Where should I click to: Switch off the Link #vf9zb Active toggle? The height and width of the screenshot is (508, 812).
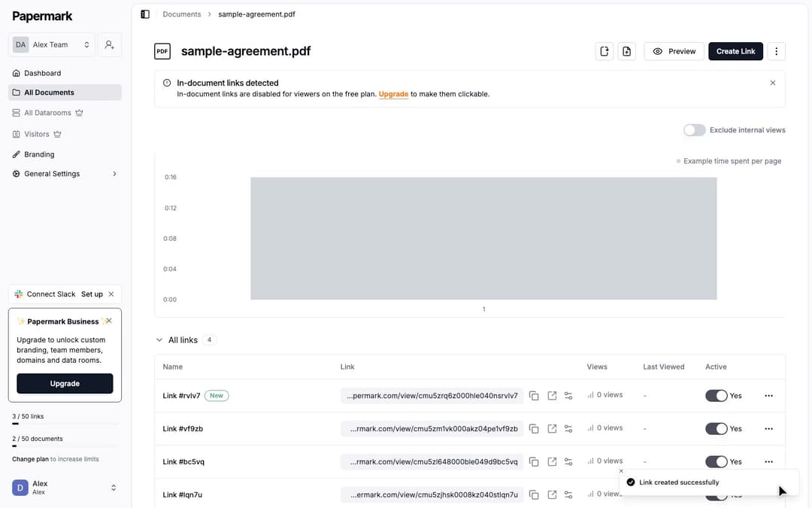coord(717,429)
